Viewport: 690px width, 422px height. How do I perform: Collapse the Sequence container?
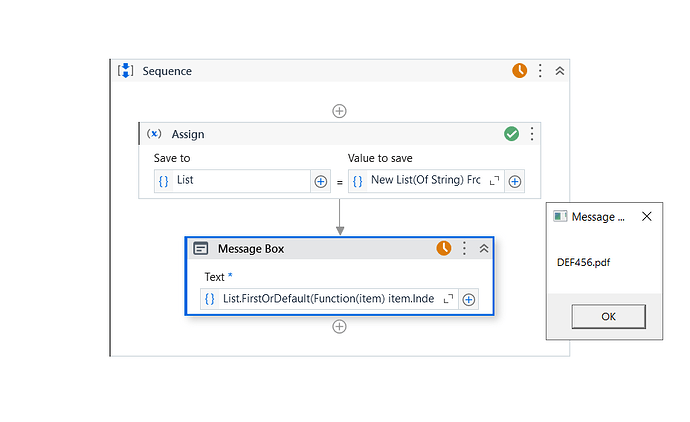click(x=559, y=71)
